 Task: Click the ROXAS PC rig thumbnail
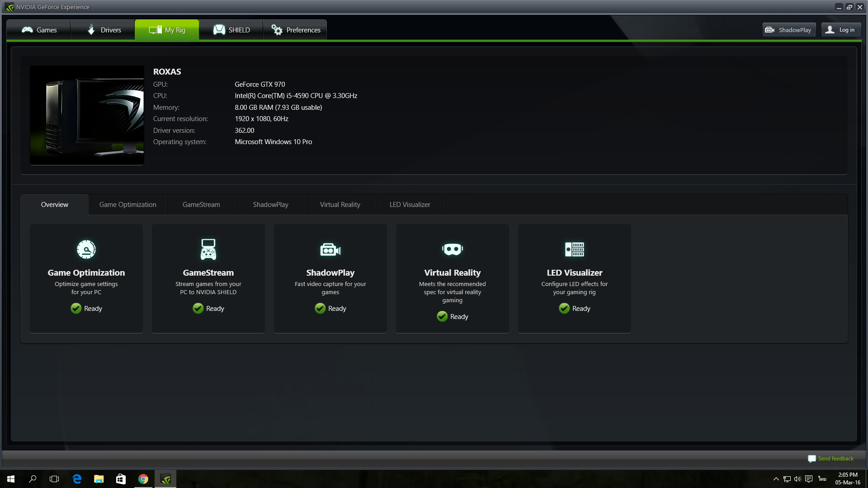(x=87, y=115)
